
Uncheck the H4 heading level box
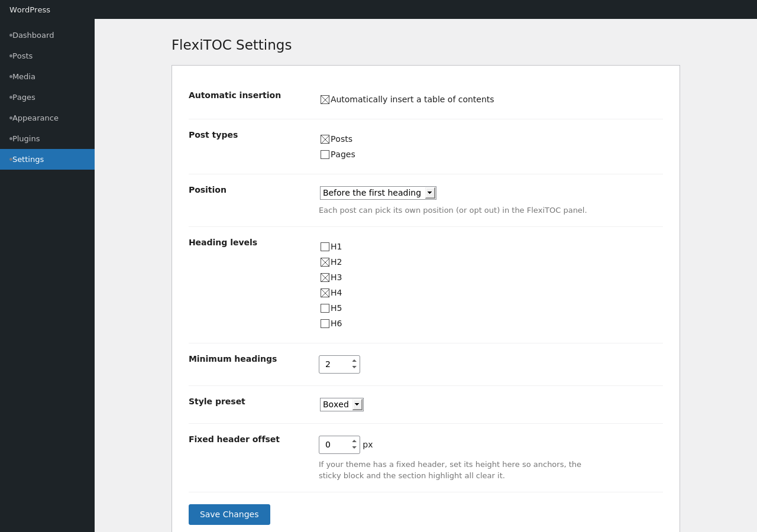click(325, 293)
